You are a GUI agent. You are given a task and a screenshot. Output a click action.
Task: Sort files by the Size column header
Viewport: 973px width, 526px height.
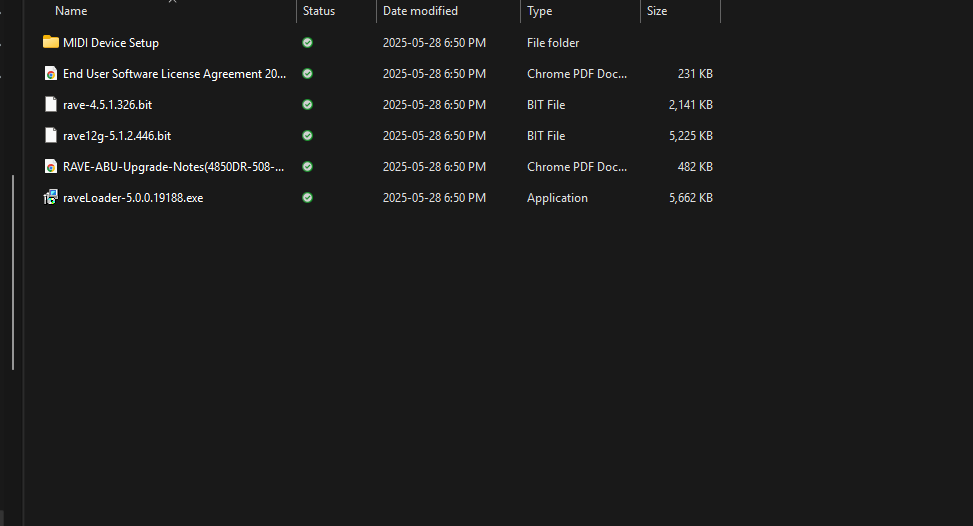pos(657,11)
